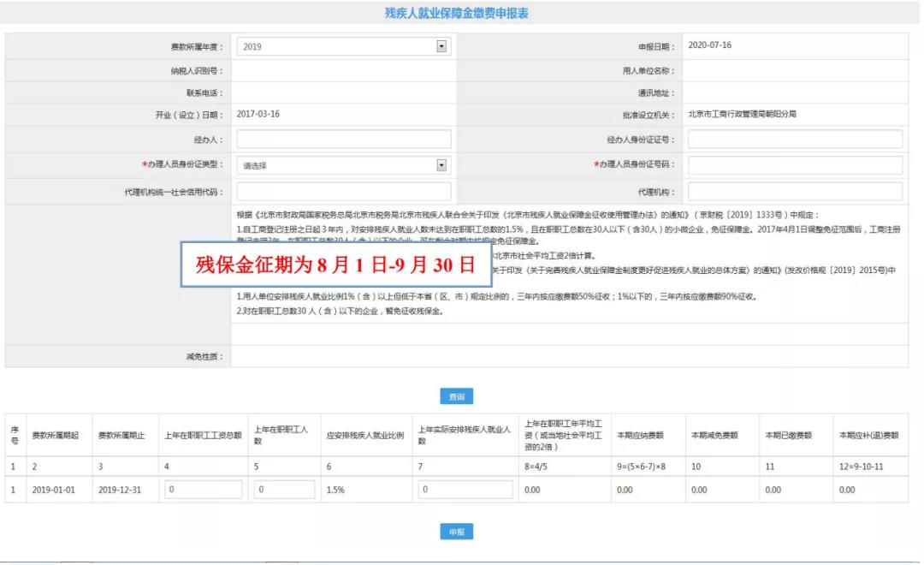This screenshot has height=565, width=924.
Task: Open the 费款所属年度 year dropdown
Action: [342, 45]
